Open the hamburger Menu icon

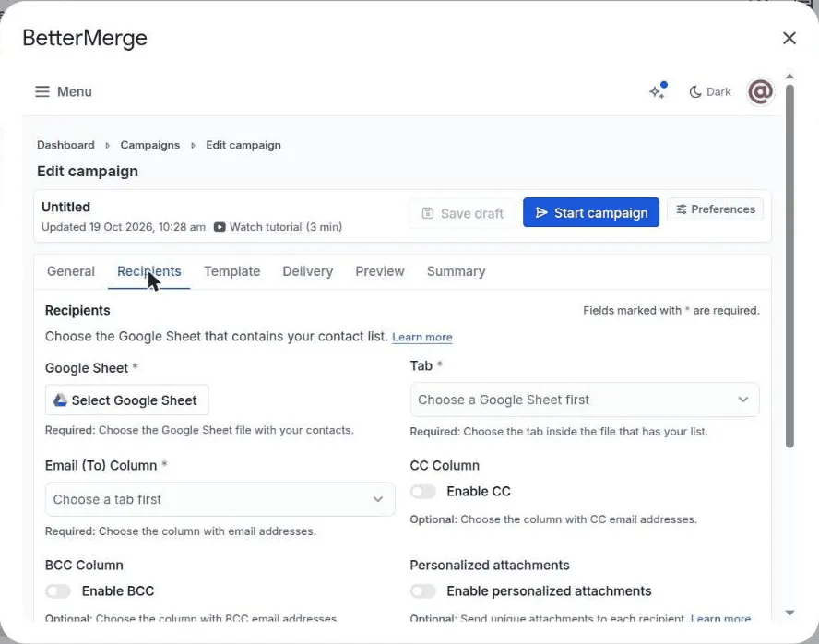42,92
